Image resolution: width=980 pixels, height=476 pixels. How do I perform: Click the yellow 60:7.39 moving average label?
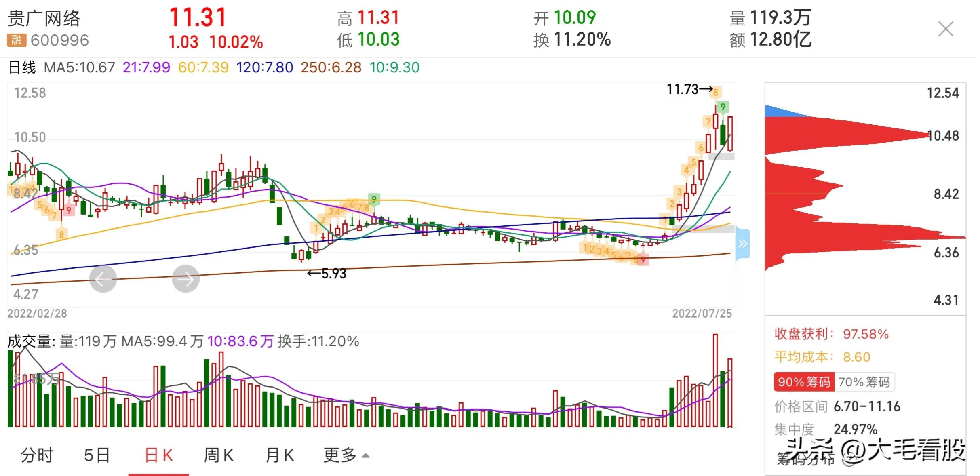[203, 67]
